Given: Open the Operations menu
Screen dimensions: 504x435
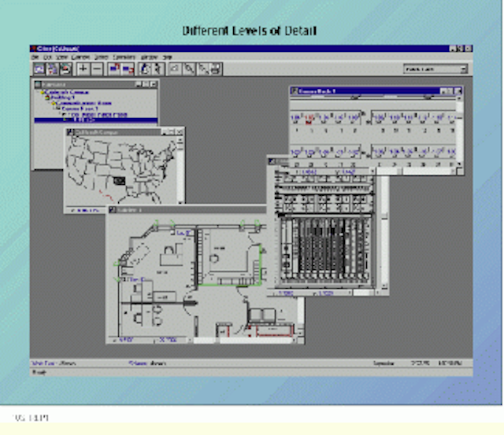Looking at the screenshot, I should tap(124, 57).
